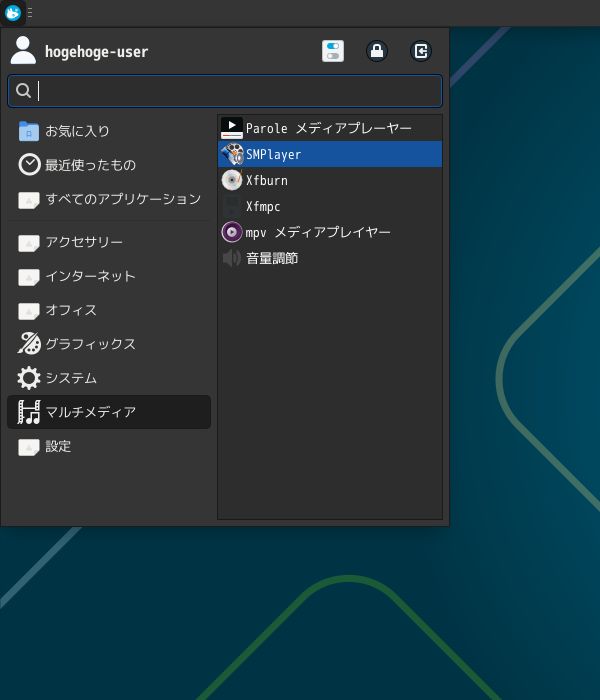This screenshot has height=700, width=600.
Task: Select the お気に入り category label
Action: [x=77, y=131]
